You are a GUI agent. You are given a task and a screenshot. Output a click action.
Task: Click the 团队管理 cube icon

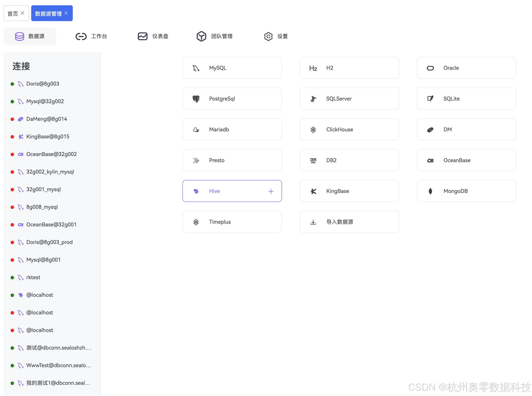pyautogui.click(x=201, y=37)
